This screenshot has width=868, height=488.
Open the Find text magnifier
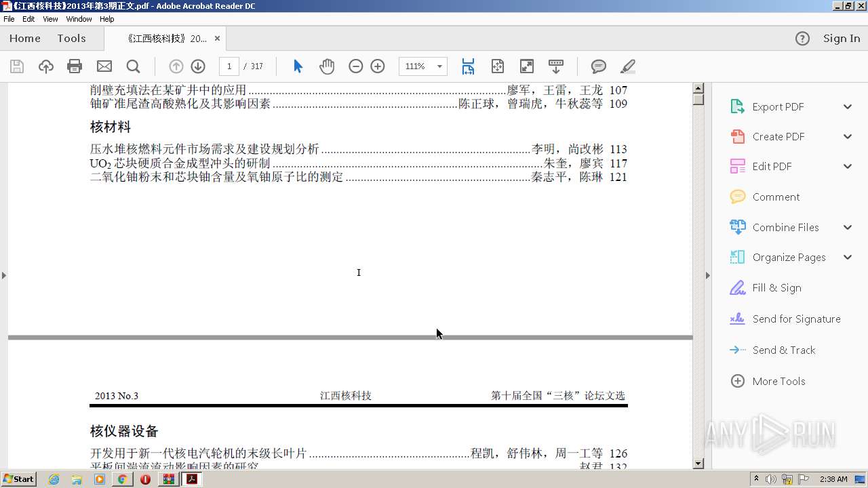click(x=134, y=66)
